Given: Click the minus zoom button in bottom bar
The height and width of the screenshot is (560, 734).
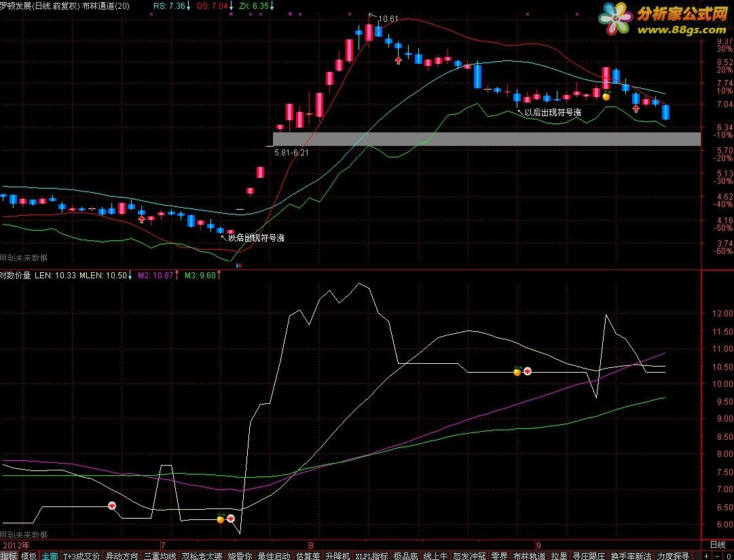Looking at the screenshot, I should click(x=717, y=556).
